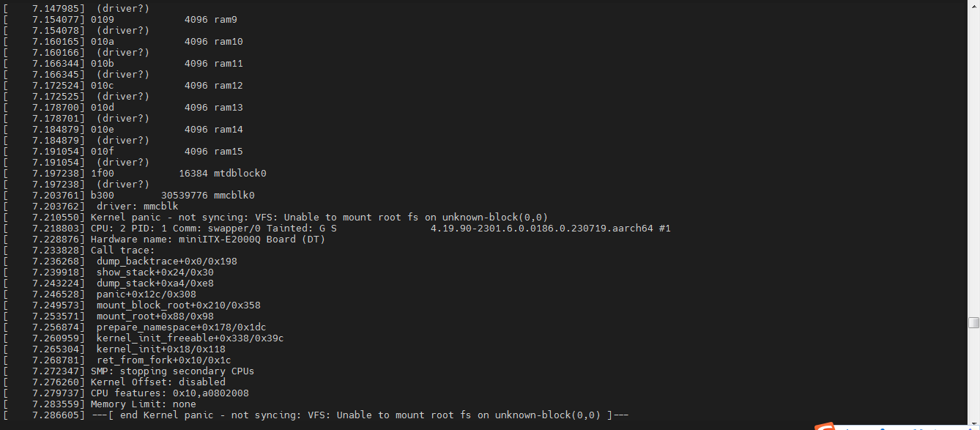Click the 'CPU features: 0x10,a0802008' line
This screenshot has width=980, height=430.
point(169,393)
